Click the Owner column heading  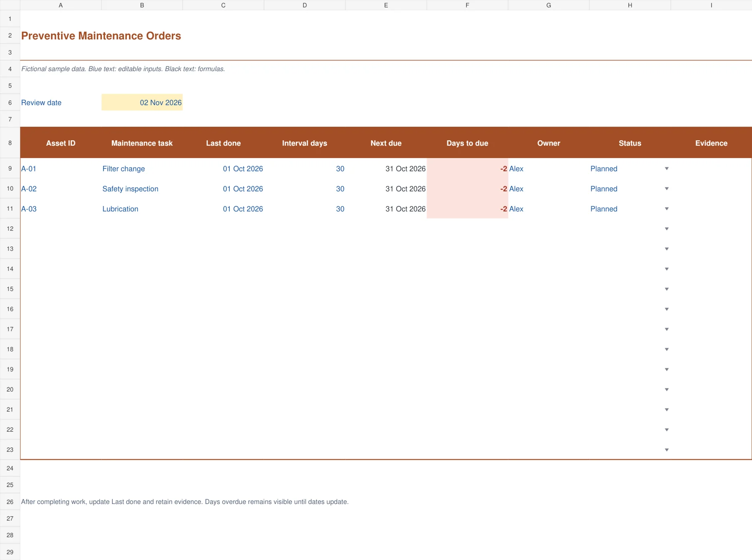pyautogui.click(x=549, y=143)
